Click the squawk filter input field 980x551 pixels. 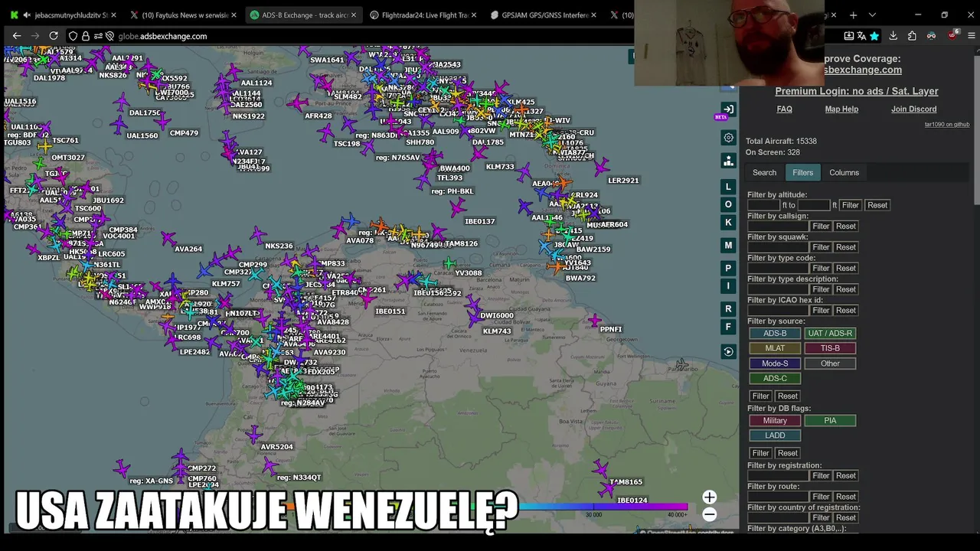pos(778,247)
